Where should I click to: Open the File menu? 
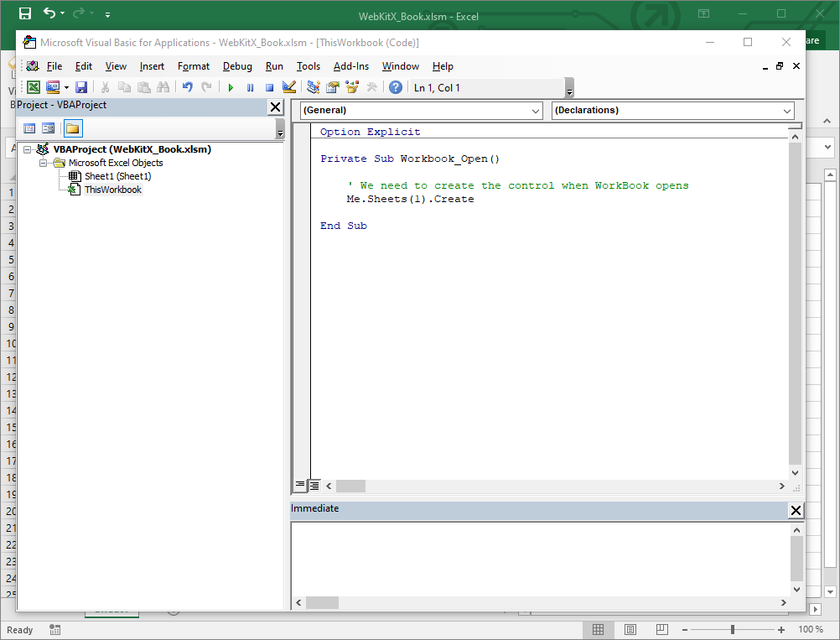point(54,66)
